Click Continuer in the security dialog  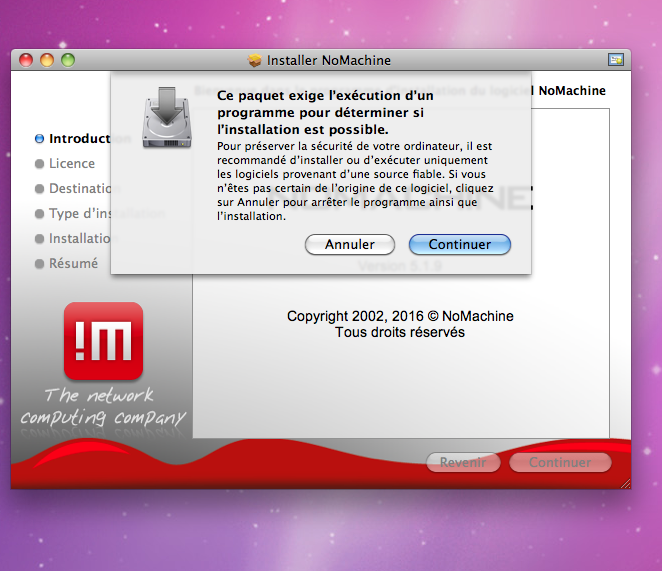point(459,245)
